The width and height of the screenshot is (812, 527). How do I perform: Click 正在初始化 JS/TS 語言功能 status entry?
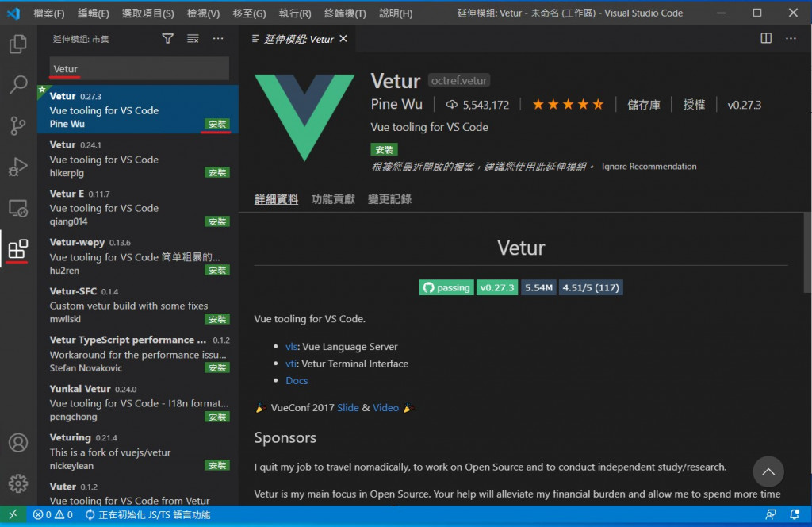click(147, 514)
